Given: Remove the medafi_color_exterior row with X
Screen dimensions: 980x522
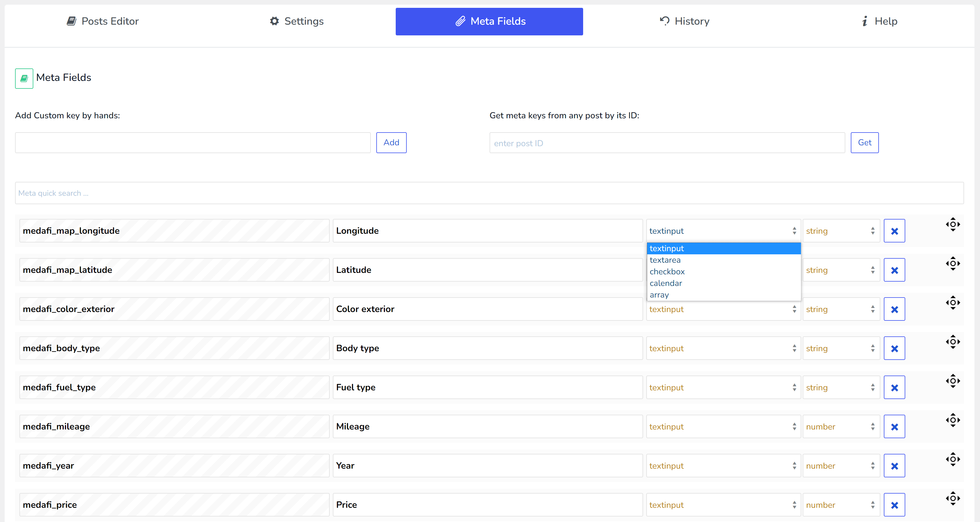Looking at the screenshot, I should pos(894,309).
